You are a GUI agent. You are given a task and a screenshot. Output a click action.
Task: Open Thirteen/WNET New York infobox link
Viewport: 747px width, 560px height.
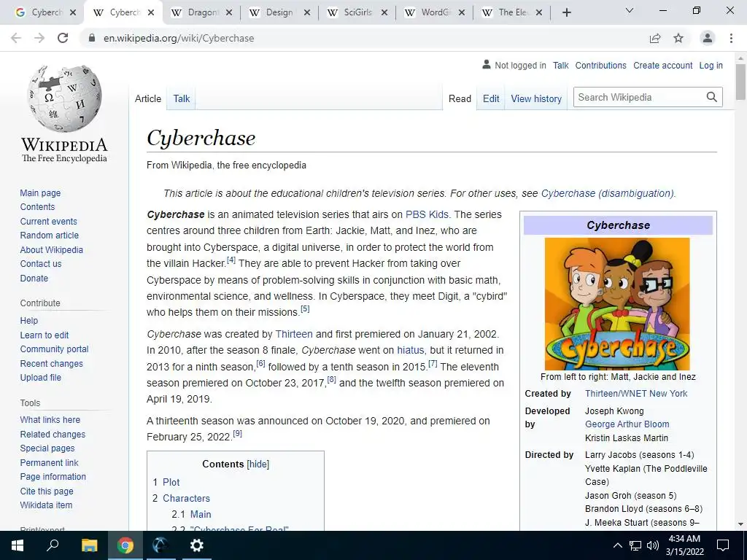pos(636,393)
